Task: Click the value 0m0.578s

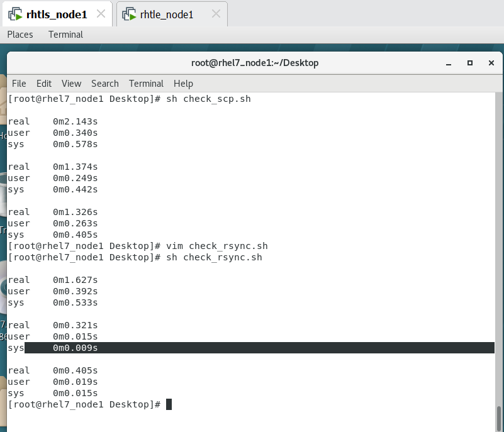Action: tap(76, 144)
